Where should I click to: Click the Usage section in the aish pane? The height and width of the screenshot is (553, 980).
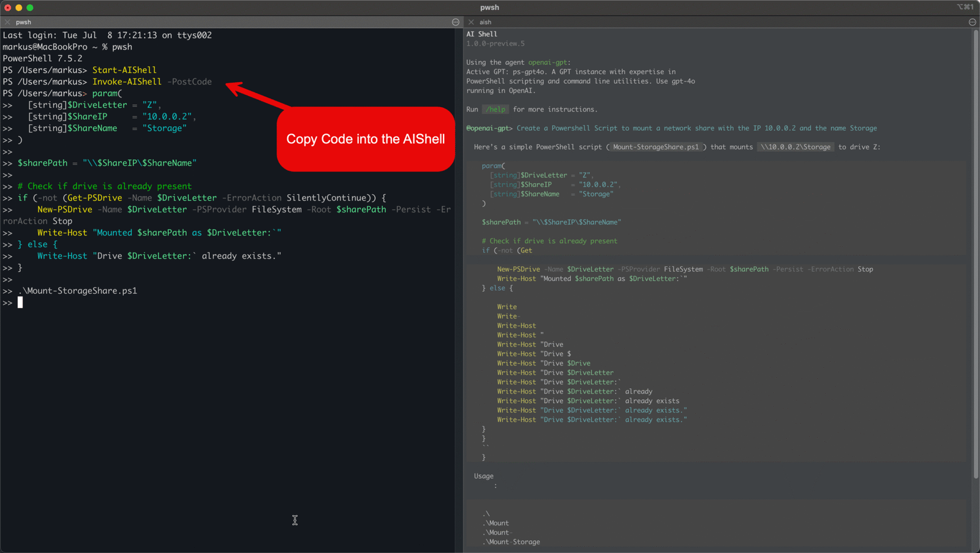(483, 476)
